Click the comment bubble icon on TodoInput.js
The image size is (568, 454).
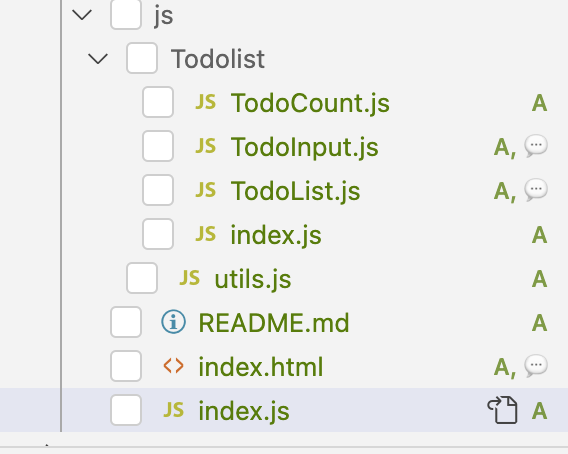(536, 146)
